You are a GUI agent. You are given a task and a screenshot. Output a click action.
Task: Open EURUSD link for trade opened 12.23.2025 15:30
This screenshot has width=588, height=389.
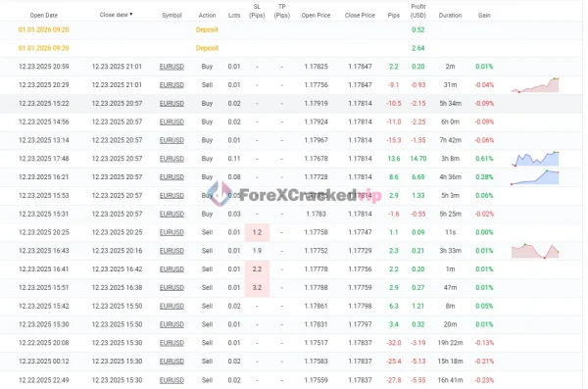point(171,324)
